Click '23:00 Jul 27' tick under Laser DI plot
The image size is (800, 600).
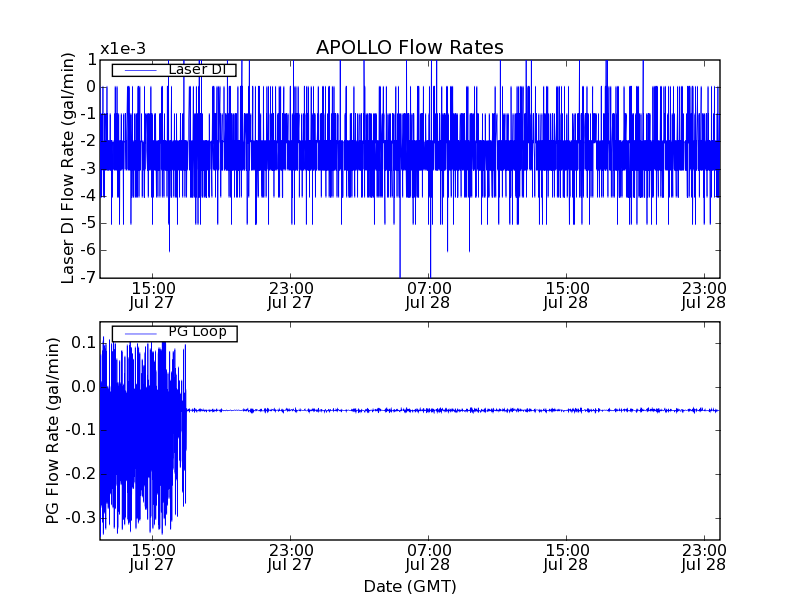click(290, 296)
